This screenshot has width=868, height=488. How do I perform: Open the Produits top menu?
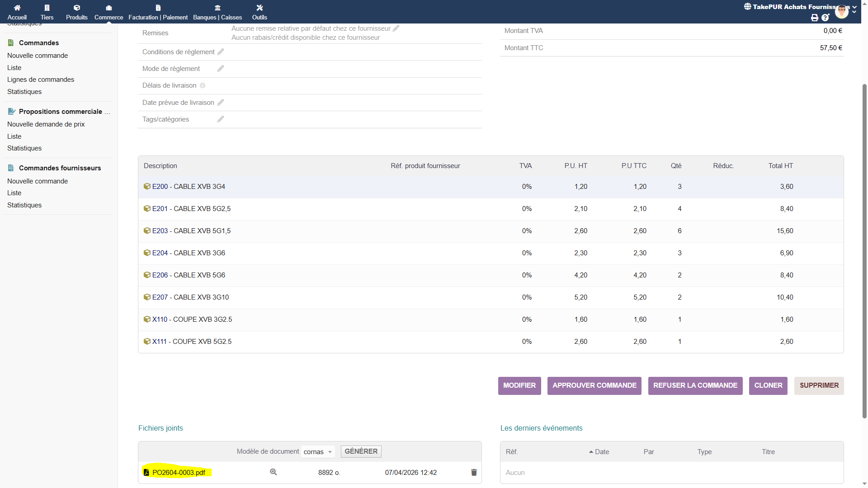pyautogui.click(x=76, y=12)
